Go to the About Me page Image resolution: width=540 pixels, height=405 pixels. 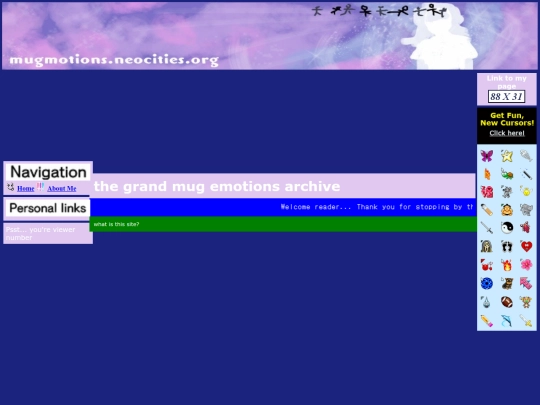click(x=62, y=188)
